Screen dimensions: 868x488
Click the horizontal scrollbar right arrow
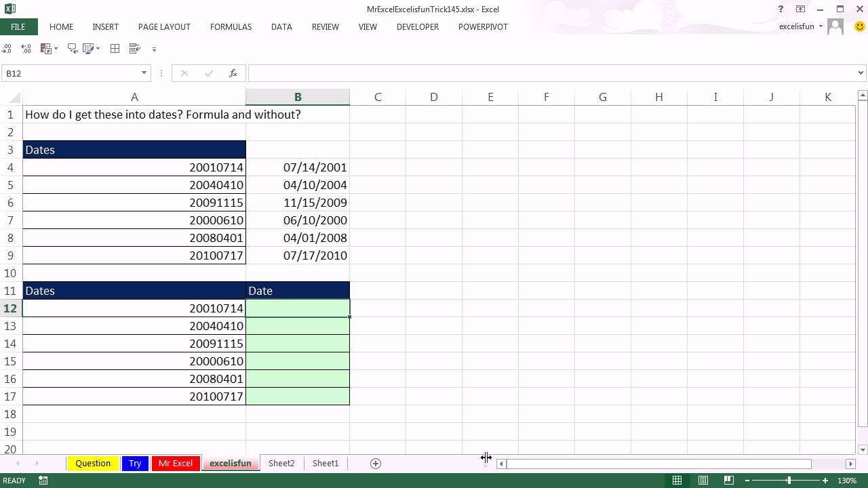click(x=850, y=464)
